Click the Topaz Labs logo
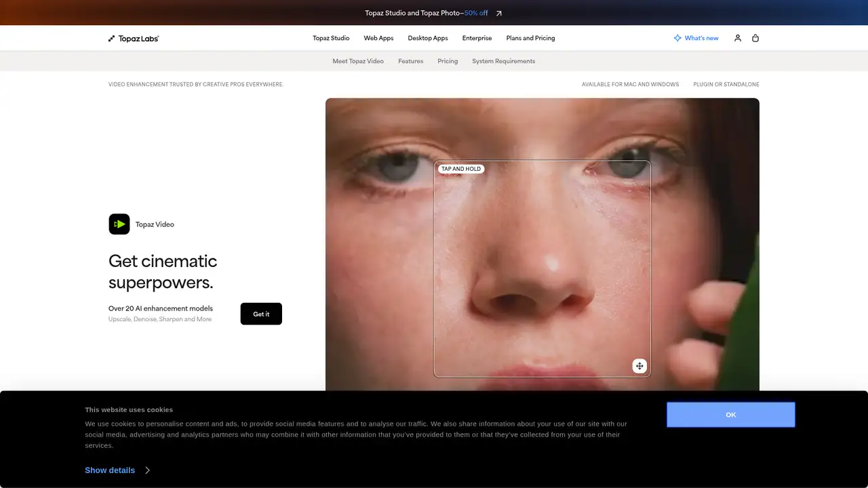This screenshot has width=868, height=488. click(134, 39)
